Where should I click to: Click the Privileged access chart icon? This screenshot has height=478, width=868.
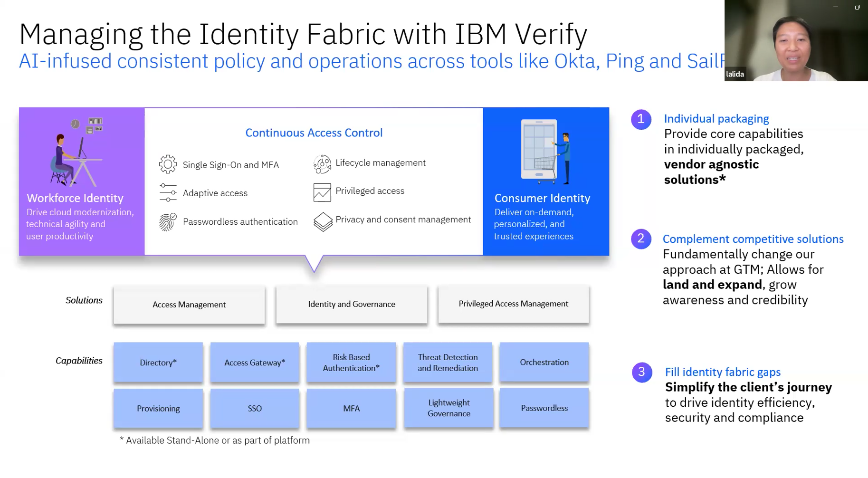pos(322,192)
